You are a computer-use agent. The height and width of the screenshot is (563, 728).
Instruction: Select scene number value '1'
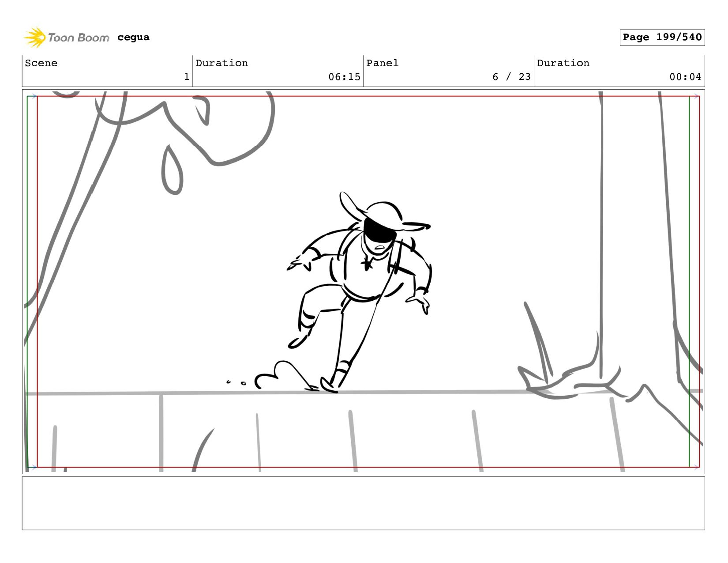pos(187,77)
